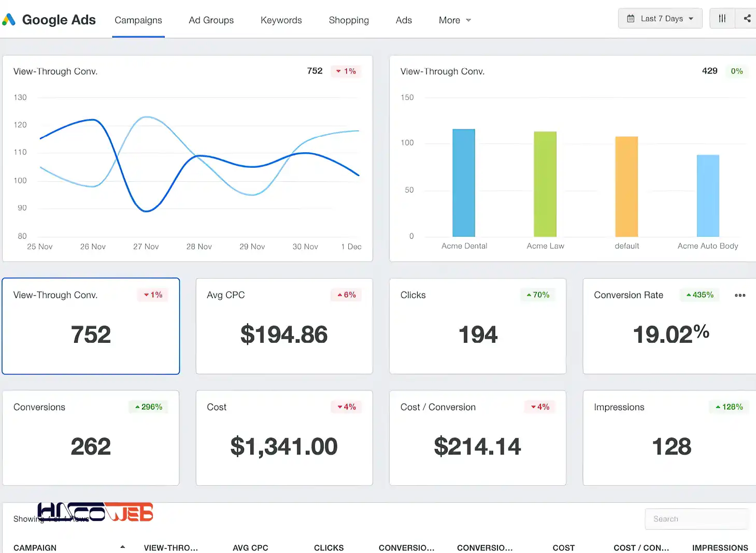The image size is (756, 553).
Task: Open the Ads tab
Action: coord(404,20)
